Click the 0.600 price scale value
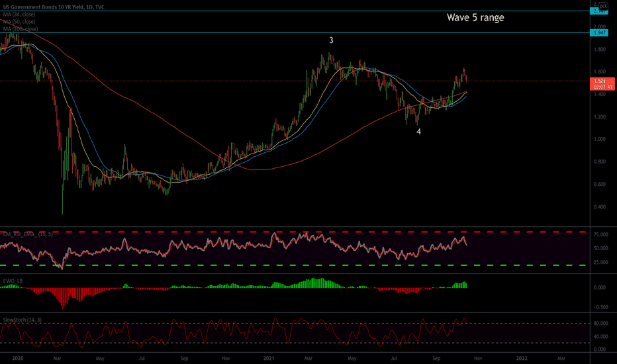 pos(600,184)
